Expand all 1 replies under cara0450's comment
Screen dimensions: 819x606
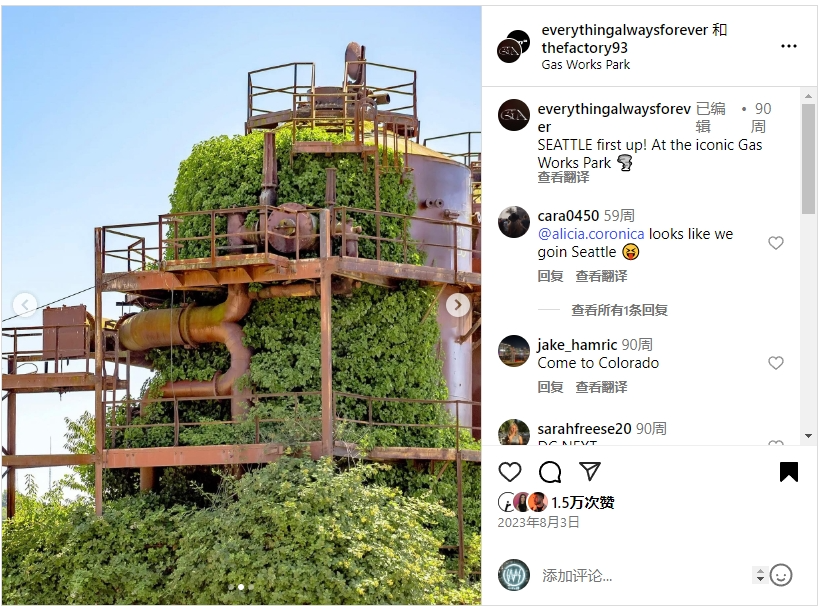click(x=619, y=310)
